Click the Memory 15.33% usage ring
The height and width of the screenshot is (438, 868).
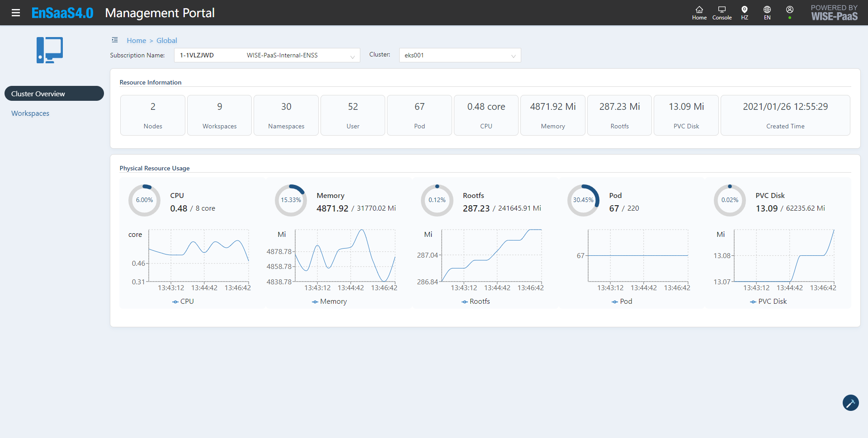(291, 200)
